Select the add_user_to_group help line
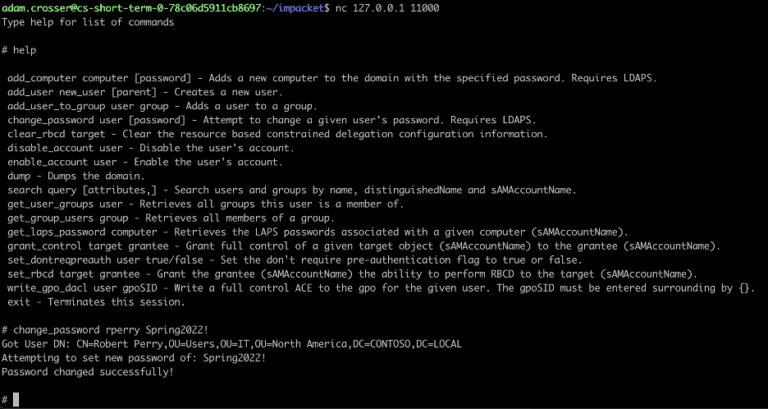The height and width of the screenshot is (409, 768). click(x=162, y=105)
